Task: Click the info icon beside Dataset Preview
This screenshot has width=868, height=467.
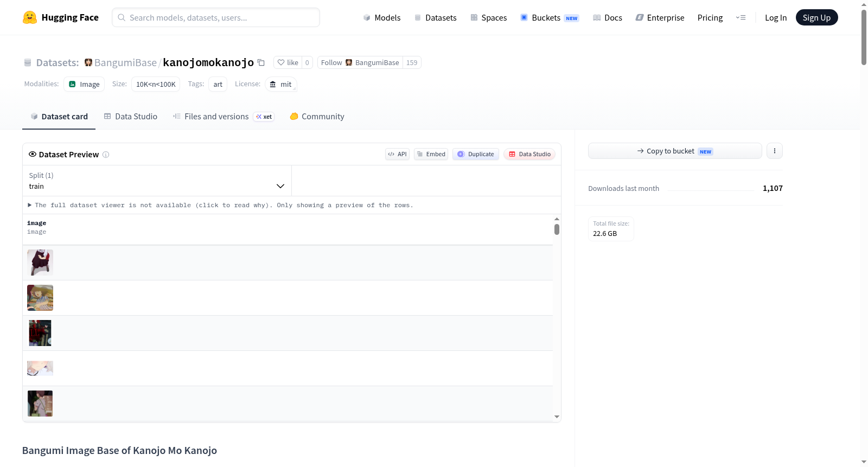Action: click(106, 155)
